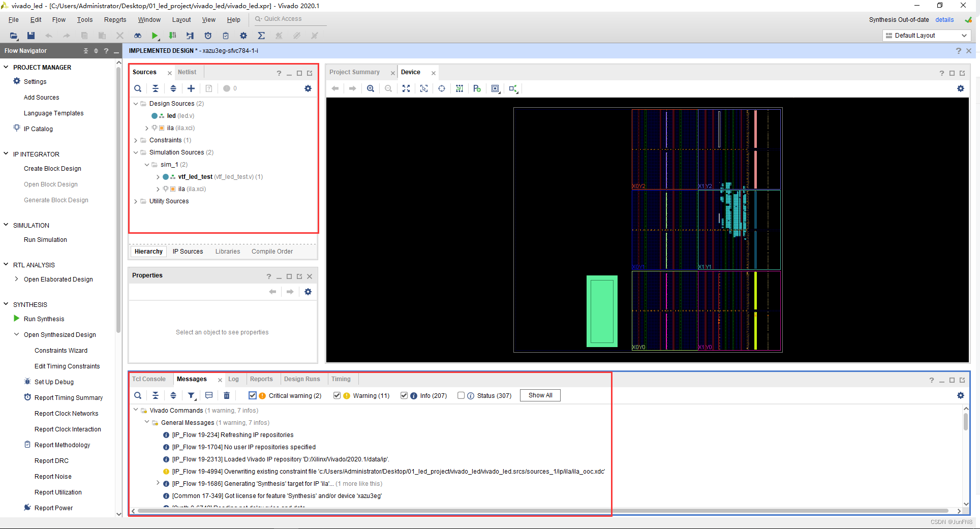980x529 pixels.
Task: Open the Design Runs tab
Action: pyautogui.click(x=302, y=379)
